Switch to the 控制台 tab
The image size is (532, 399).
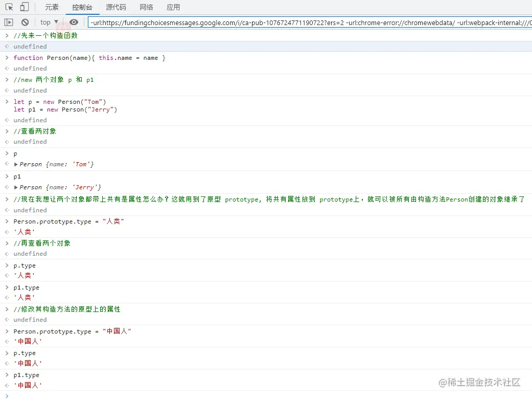tap(82, 7)
